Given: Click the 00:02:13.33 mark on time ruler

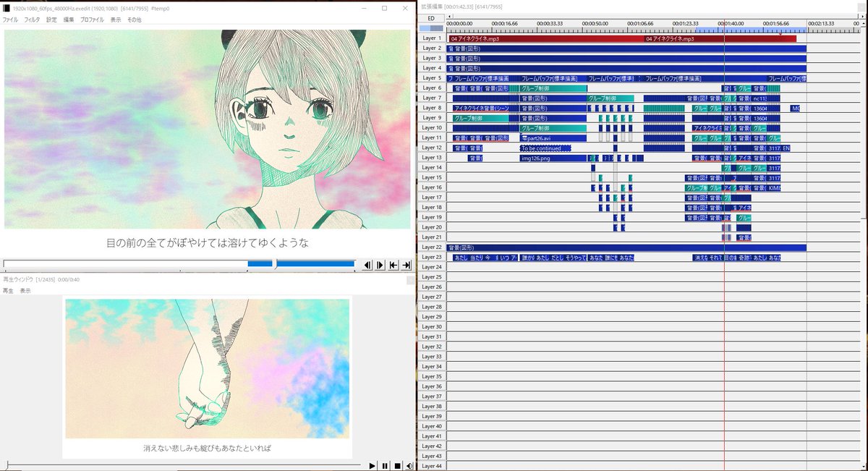Looking at the screenshot, I should pyautogui.click(x=821, y=23).
